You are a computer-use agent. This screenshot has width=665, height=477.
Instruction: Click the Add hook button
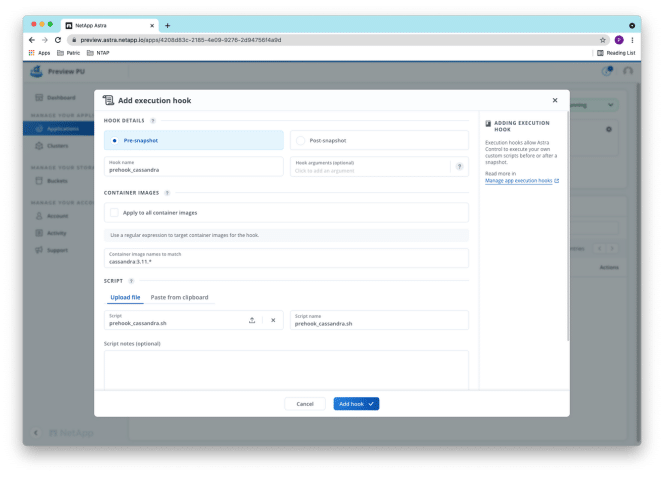(x=356, y=404)
